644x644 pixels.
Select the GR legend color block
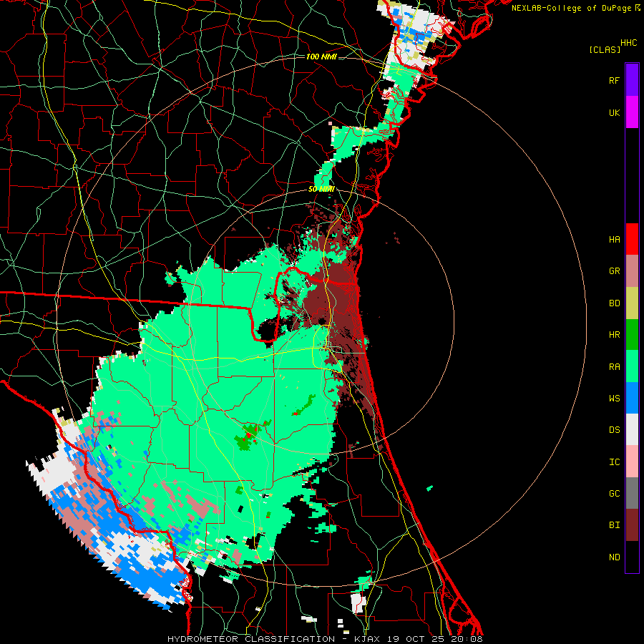632,271
